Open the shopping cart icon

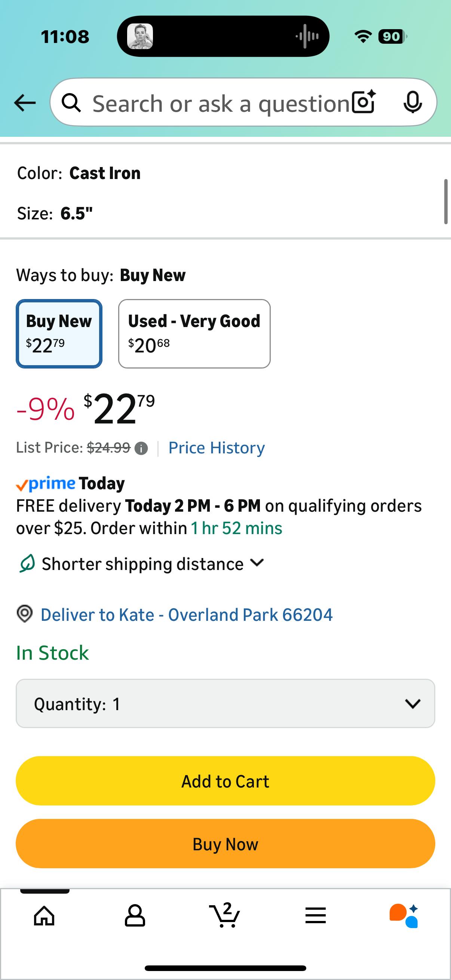point(225,915)
